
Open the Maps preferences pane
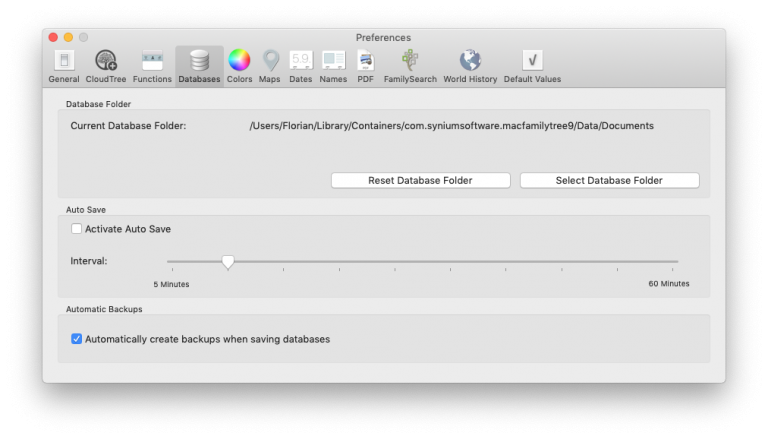point(270,67)
